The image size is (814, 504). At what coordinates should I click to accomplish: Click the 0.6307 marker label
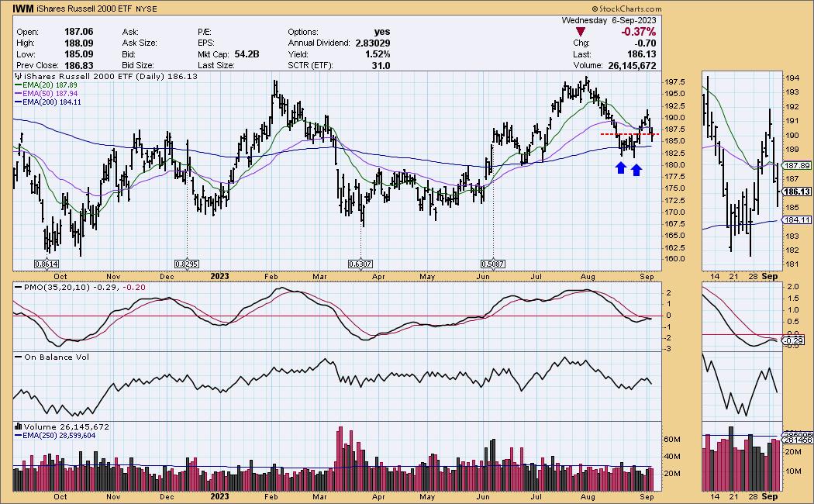click(x=360, y=264)
